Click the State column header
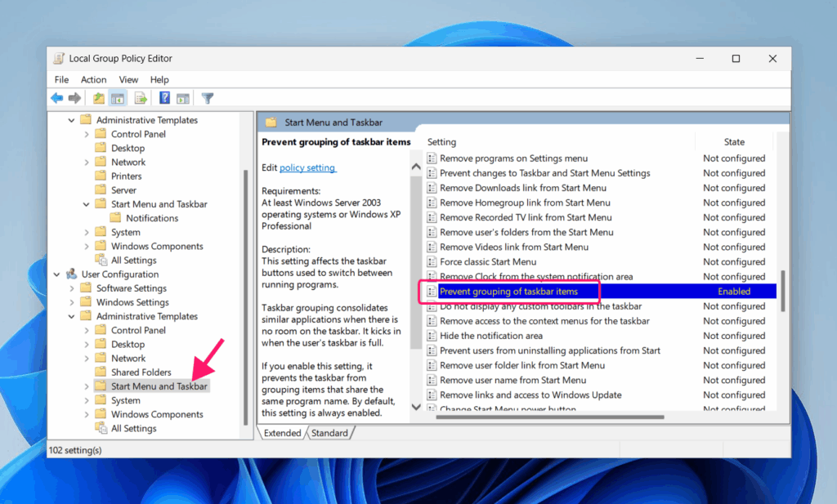Viewport: 837px width, 504px height. pyautogui.click(x=734, y=142)
